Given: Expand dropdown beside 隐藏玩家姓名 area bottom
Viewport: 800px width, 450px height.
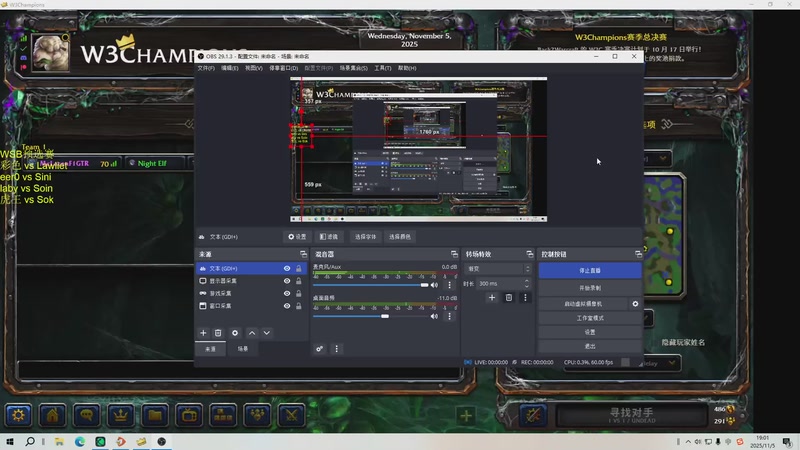Looking at the screenshot, I should pyautogui.click(x=671, y=363).
